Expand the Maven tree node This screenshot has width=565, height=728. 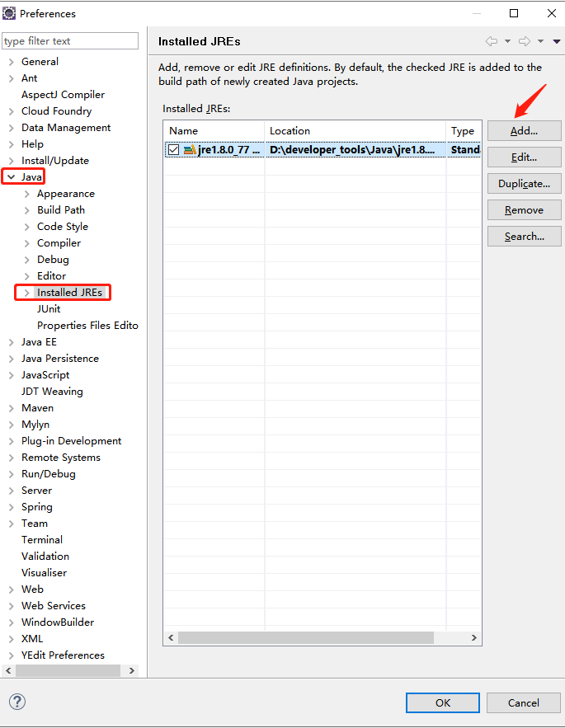[12, 408]
